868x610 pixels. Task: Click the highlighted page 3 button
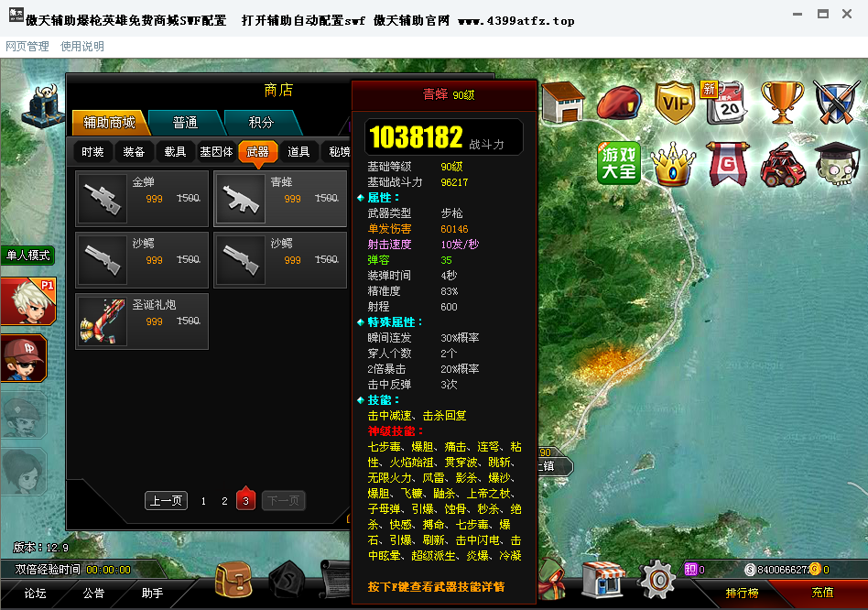[245, 499]
